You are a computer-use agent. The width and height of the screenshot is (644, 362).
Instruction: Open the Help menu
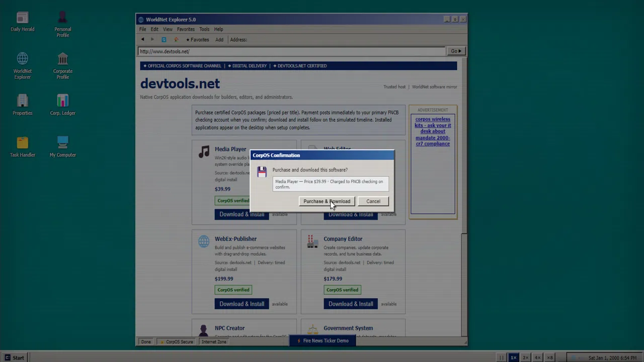[218, 29]
